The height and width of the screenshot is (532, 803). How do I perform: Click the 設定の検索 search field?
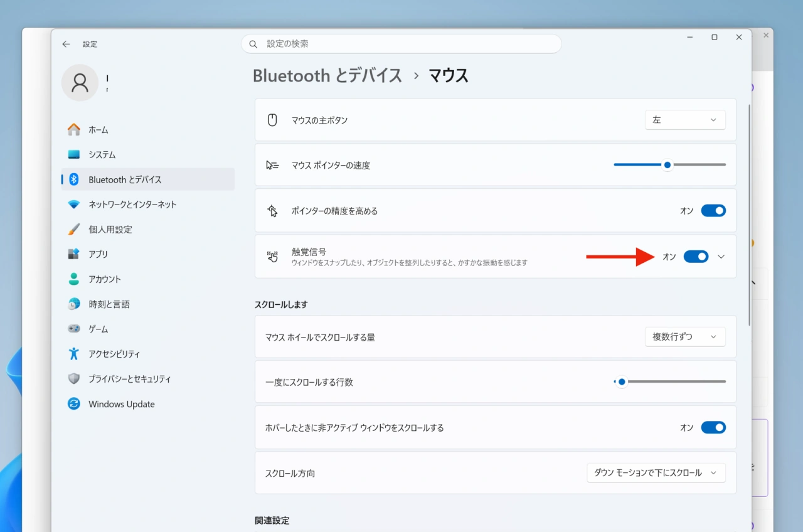click(401, 44)
